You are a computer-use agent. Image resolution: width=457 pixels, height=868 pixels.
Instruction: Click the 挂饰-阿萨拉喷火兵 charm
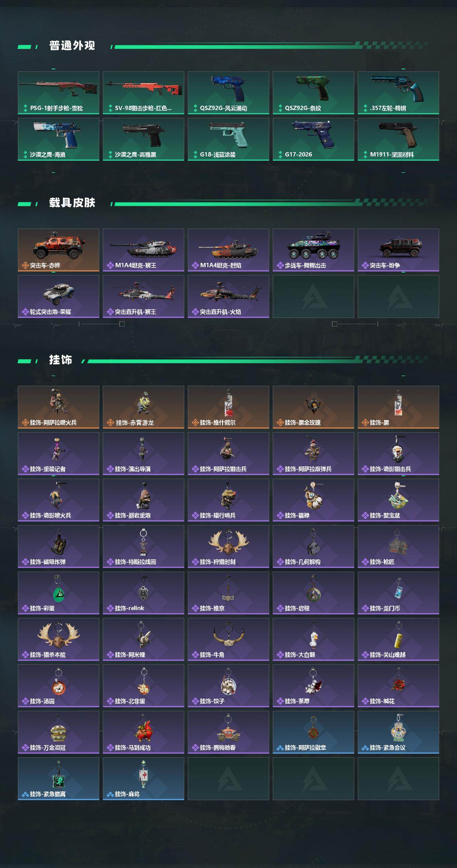point(59,407)
